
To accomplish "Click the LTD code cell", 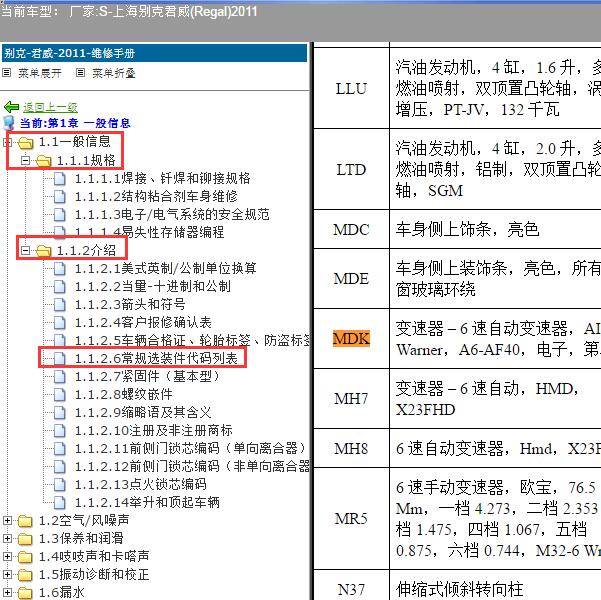I will 351,169.
